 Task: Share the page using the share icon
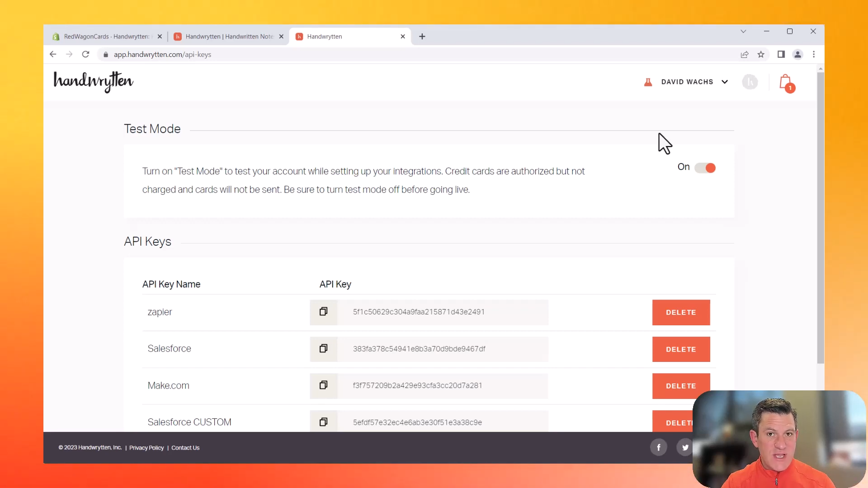[x=744, y=54]
